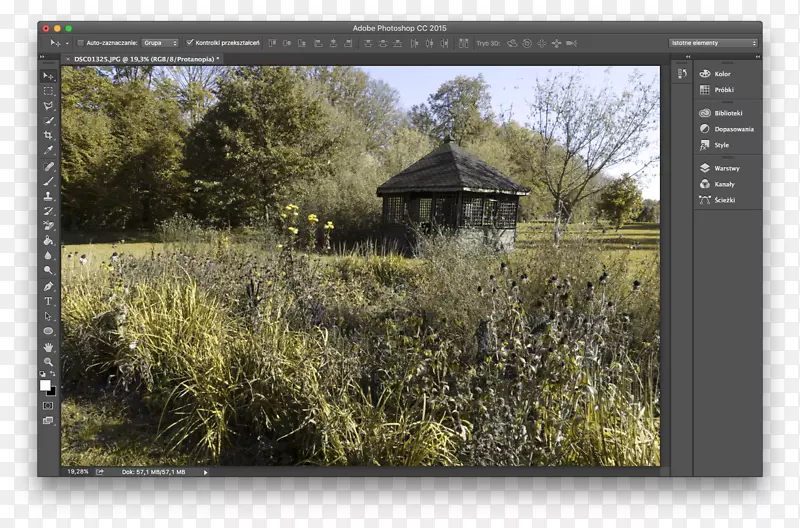The width and height of the screenshot is (800, 528).
Task: Open the Grupa dropdown
Action: [x=160, y=43]
